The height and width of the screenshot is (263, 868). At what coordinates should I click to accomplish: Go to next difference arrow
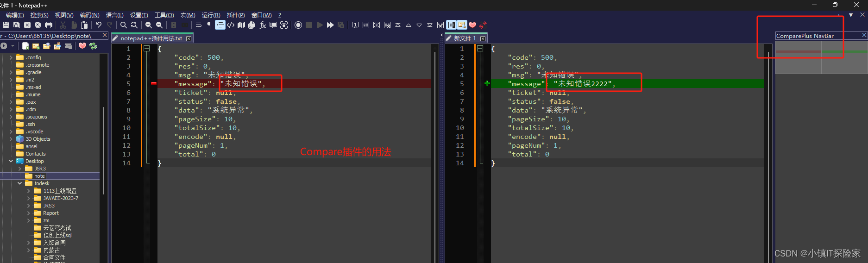coord(419,25)
